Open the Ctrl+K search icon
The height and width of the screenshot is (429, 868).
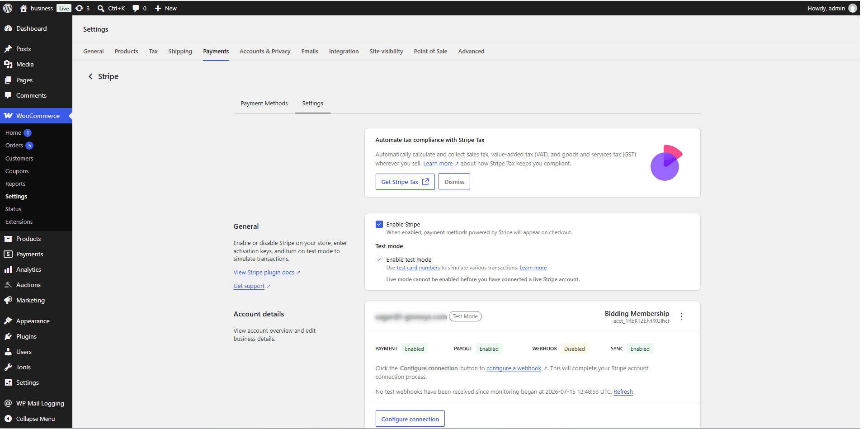pos(101,8)
